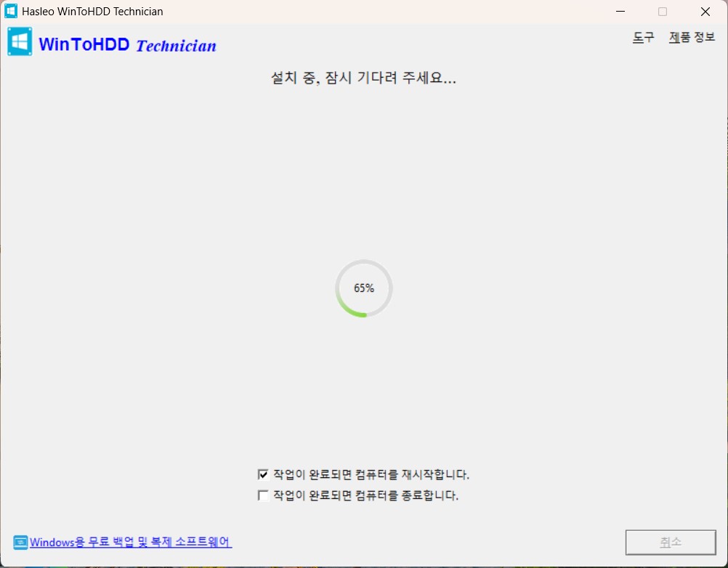
Task: Uncheck restart computer after completion checkbox
Action: [263, 474]
